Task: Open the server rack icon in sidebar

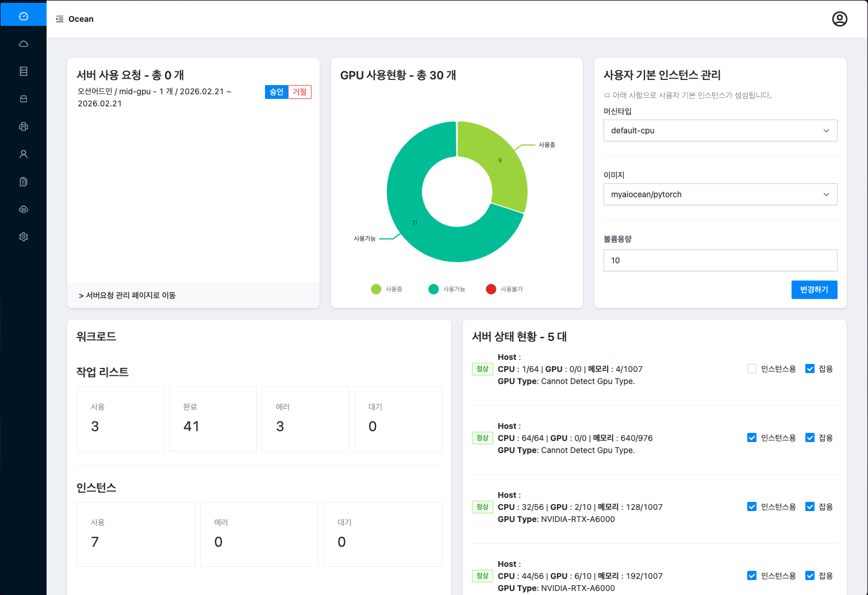Action: 24,71
